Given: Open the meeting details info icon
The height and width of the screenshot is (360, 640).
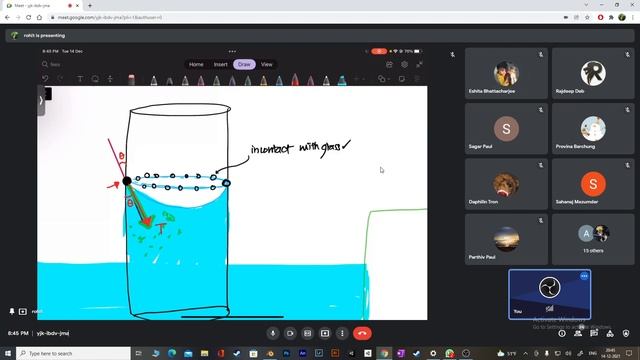Looking at the screenshot, I should pyautogui.click(x=562, y=333).
